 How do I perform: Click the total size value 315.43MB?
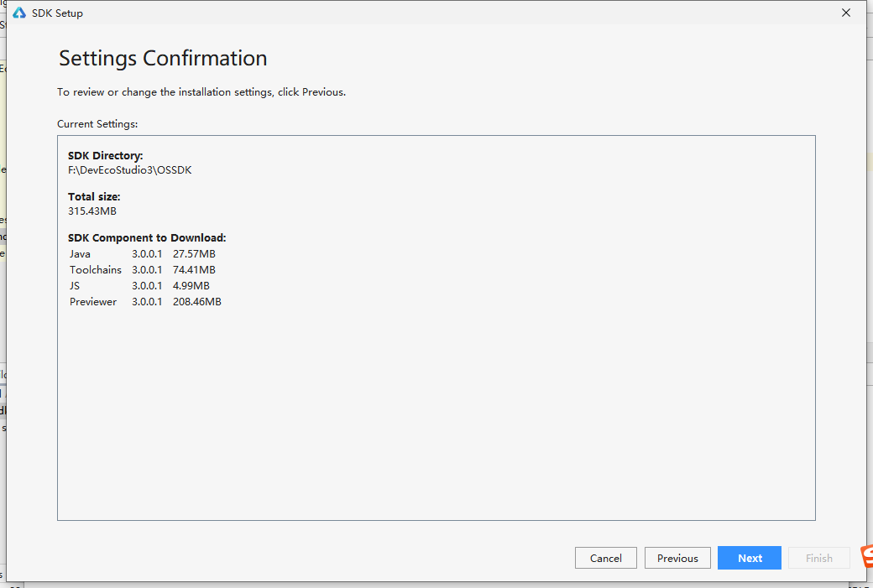(91, 211)
